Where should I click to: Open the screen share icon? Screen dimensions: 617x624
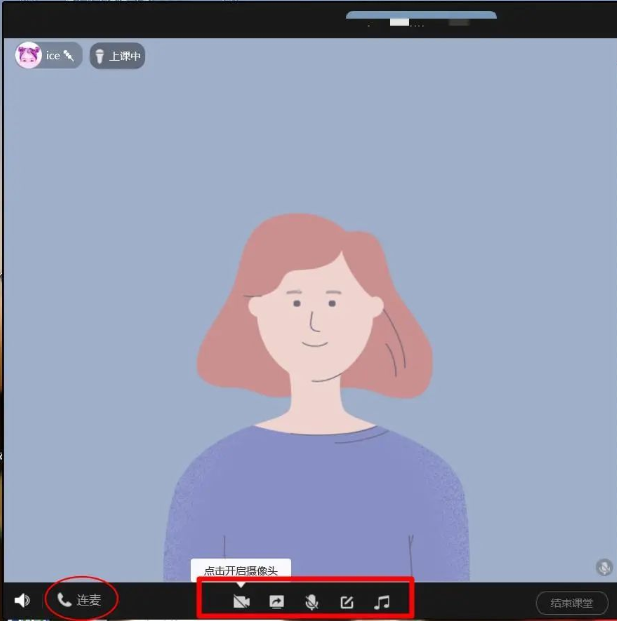276,602
